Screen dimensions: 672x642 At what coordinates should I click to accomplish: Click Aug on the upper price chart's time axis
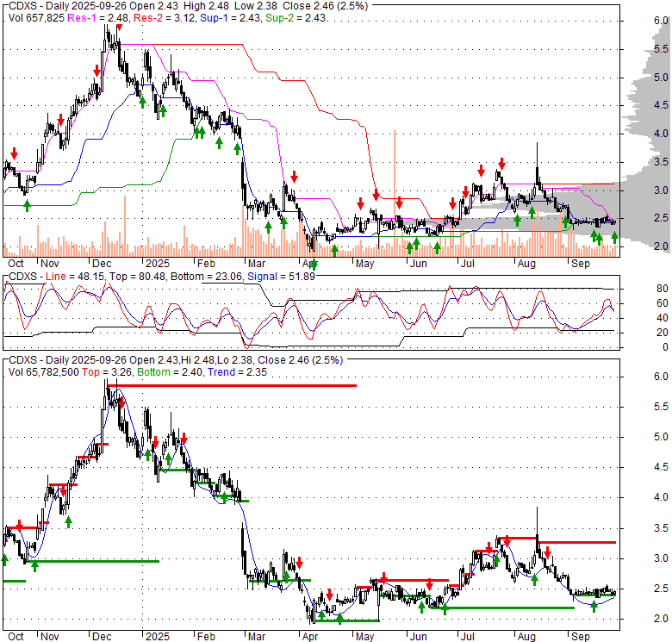pos(526,264)
